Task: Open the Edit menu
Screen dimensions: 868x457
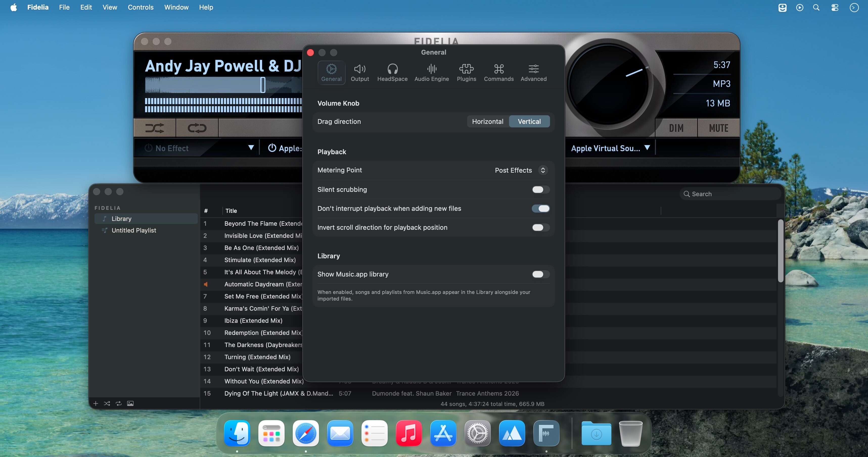Action: coord(86,7)
